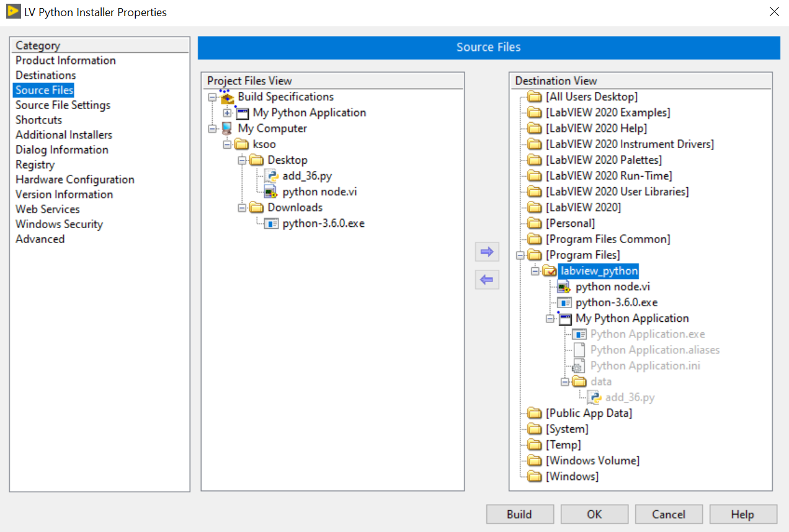Switch to the Version Information category

pos(65,194)
